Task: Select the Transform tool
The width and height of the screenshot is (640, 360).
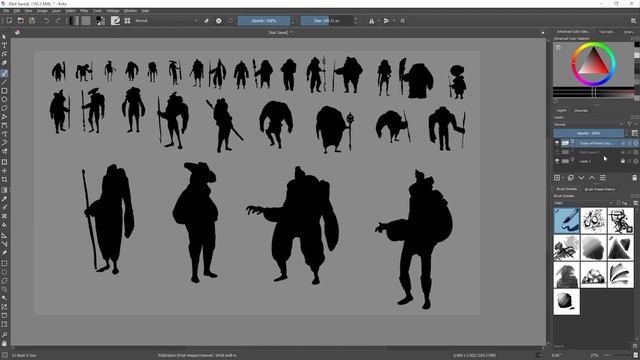Action: pyautogui.click(x=4, y=162)
